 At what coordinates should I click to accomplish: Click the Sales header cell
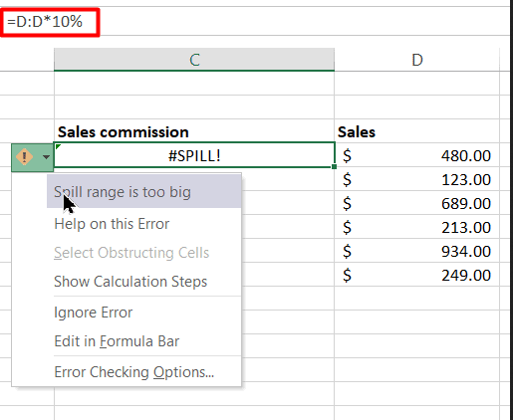(x=416, y=131)
